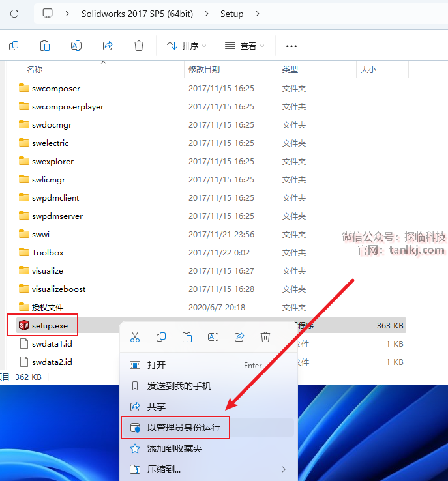Cut using scissors icon in context menu

tap(135, 337)
